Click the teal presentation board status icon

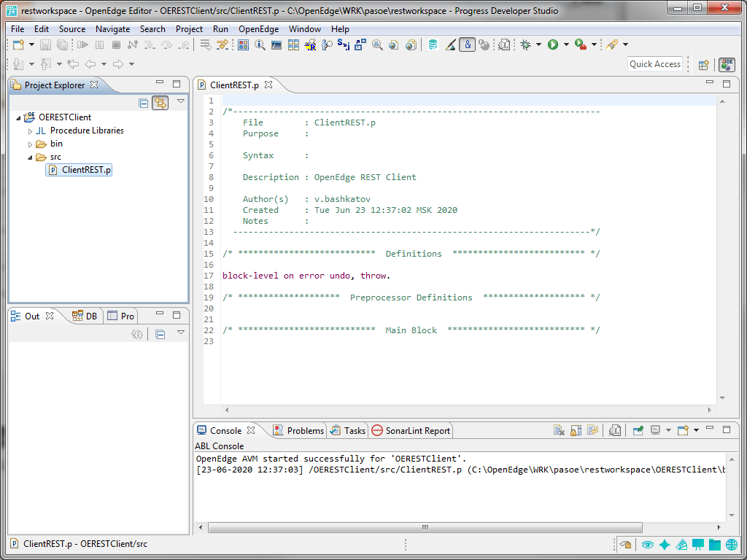[698, 544]
